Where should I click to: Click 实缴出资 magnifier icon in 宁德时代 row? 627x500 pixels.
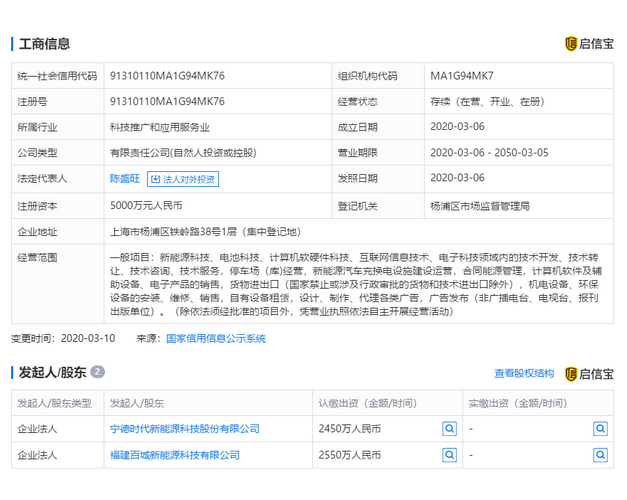(600, 428)
